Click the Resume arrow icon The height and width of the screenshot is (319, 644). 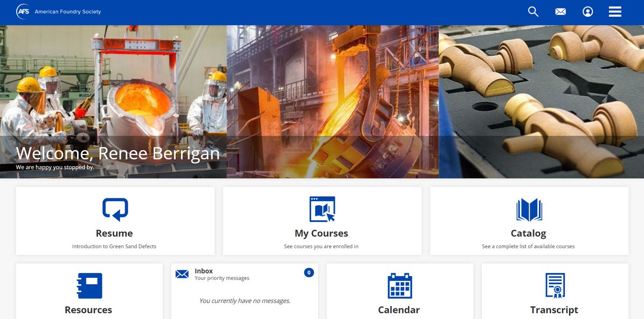[115, 209]
